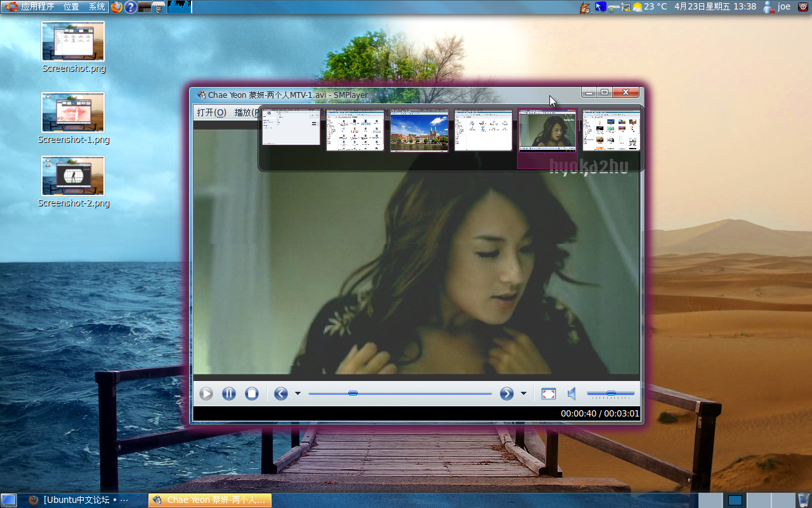Open the 应用程序 menu in top panel

[x=37, y=6]
